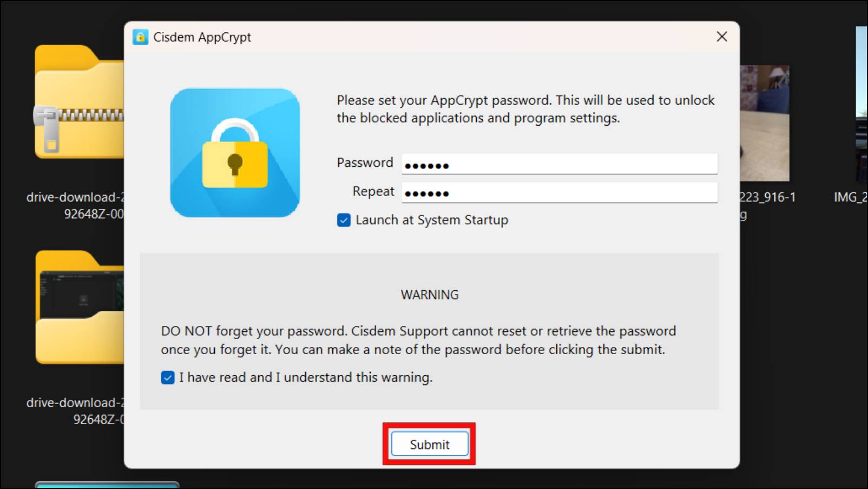
Task: Uncheck I have read and understand warning
Action: [x=168, y=377]
